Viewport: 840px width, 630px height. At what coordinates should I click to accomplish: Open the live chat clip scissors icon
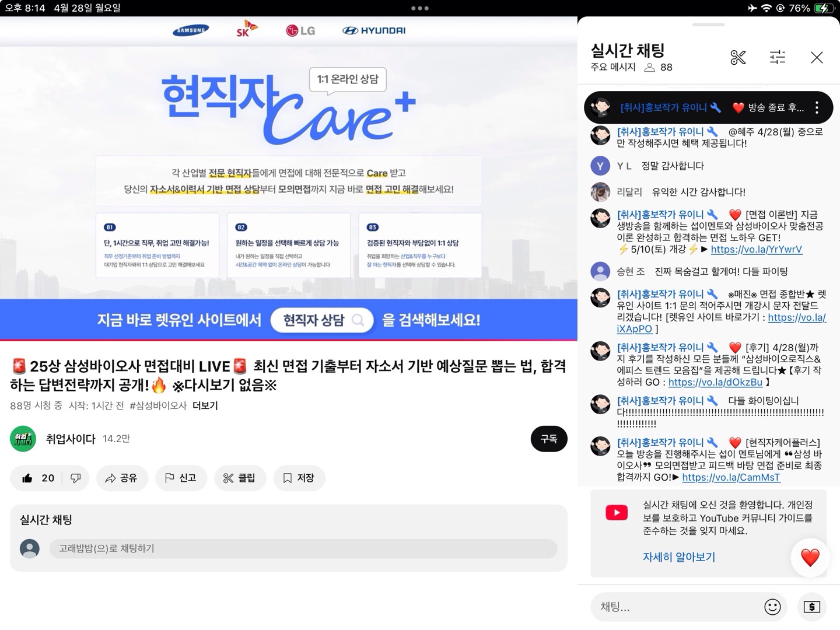pos(738,57)
